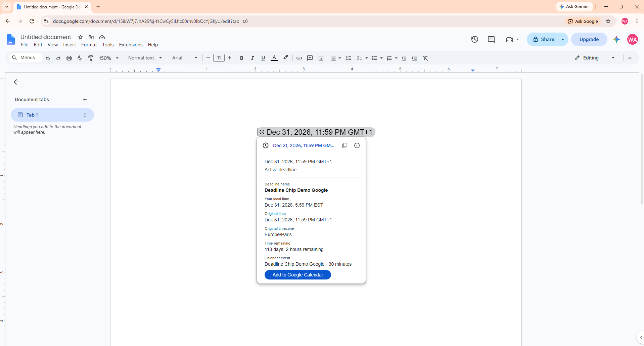Expand bulleted list options arrow
Screen dimensions: 644x346
(x=381, y=58)
